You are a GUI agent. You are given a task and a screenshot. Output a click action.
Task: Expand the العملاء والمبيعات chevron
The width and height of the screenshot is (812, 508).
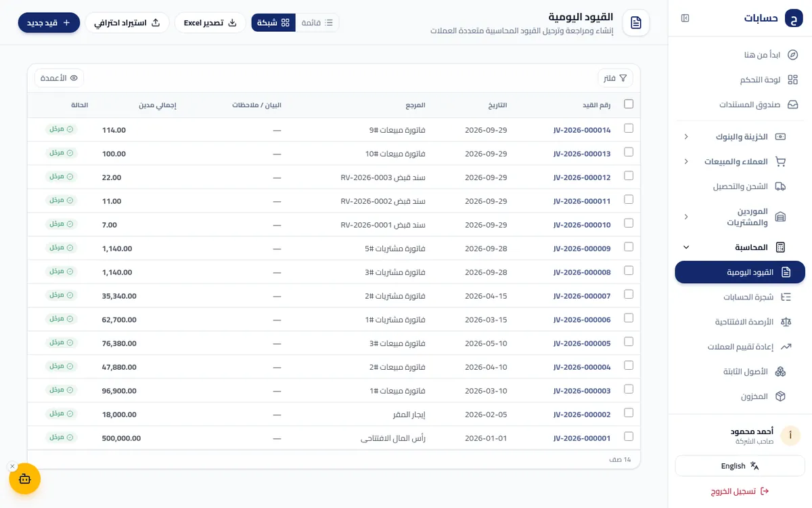686,162
